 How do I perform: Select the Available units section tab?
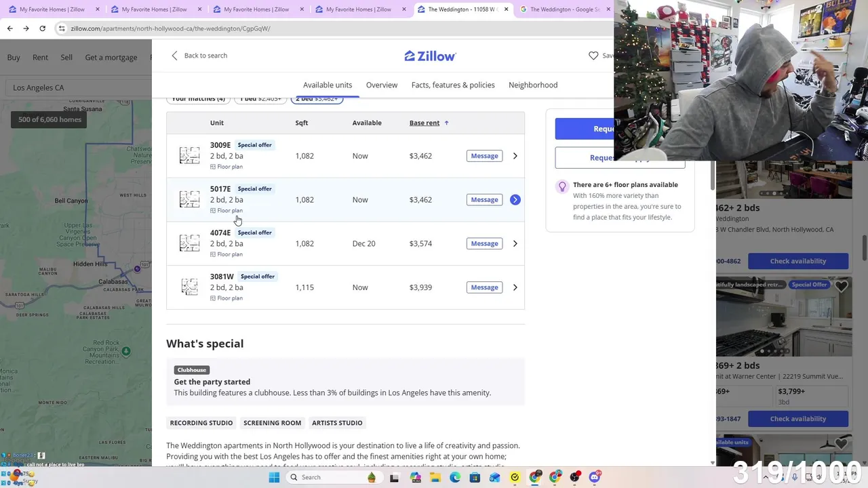[x=328, y=85]
